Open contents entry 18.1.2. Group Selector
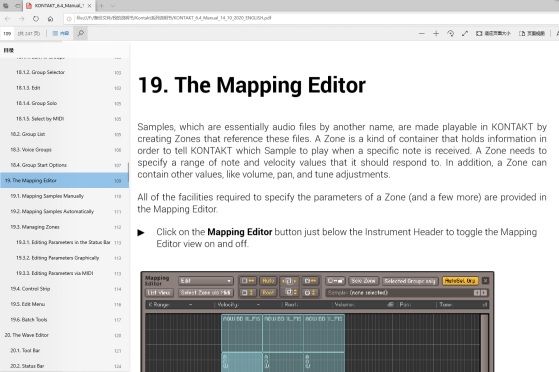The height and width of the screenshot is (372, 559). (x=64, y=72)
